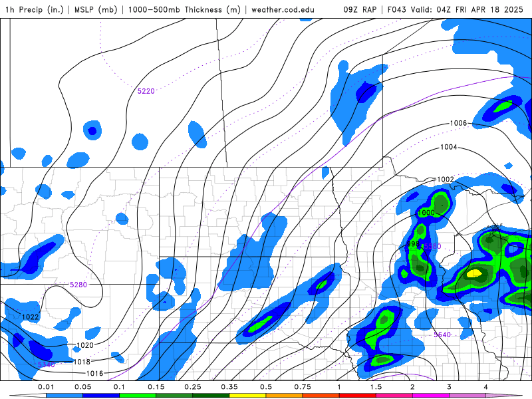532x399 pixels.
Task: Click the yellow heavy precipitation core
Action: pyautogui.click(x=475, y=273)
